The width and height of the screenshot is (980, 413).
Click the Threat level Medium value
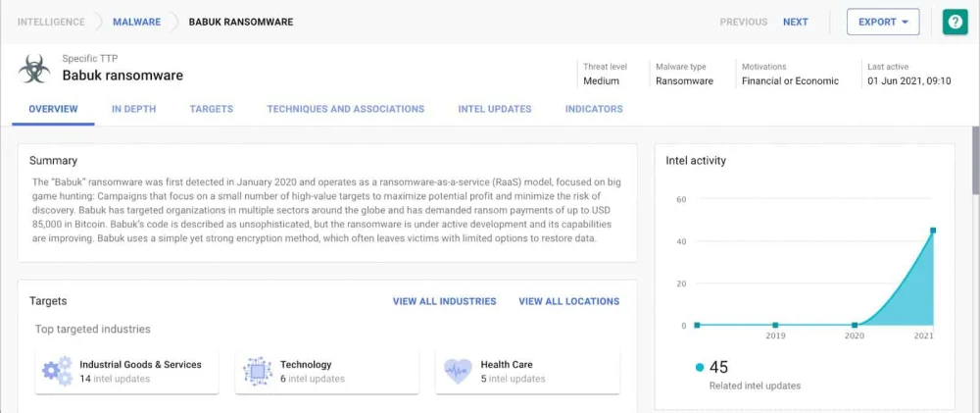pos(602,80)
